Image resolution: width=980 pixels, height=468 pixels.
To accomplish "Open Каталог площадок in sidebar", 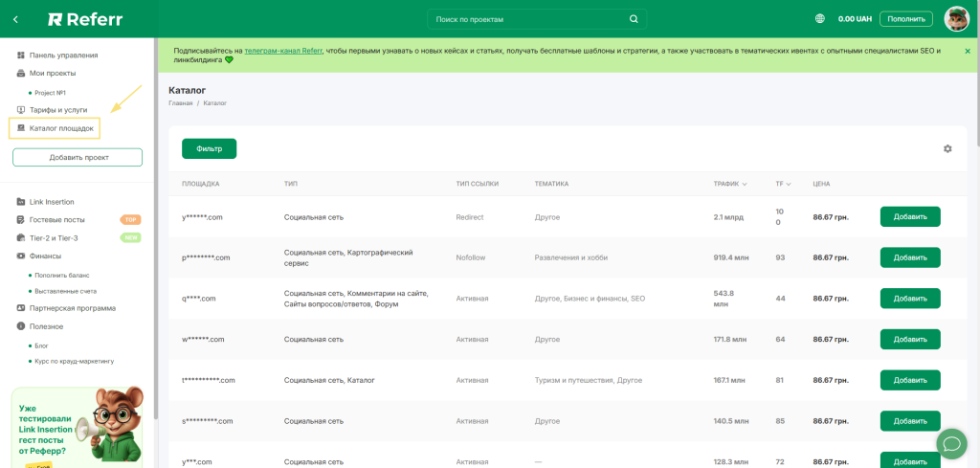I will pyautogui.click(x=61, y=127).
